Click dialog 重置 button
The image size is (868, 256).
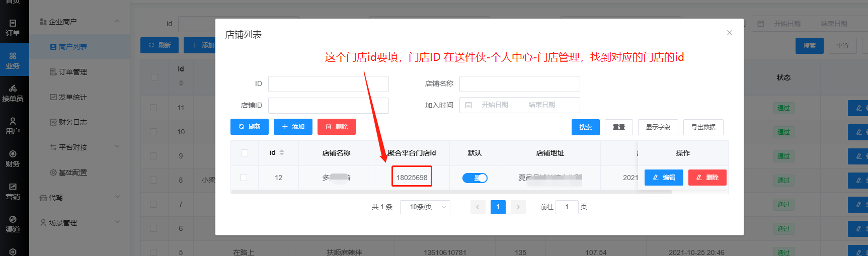[619, 127]
